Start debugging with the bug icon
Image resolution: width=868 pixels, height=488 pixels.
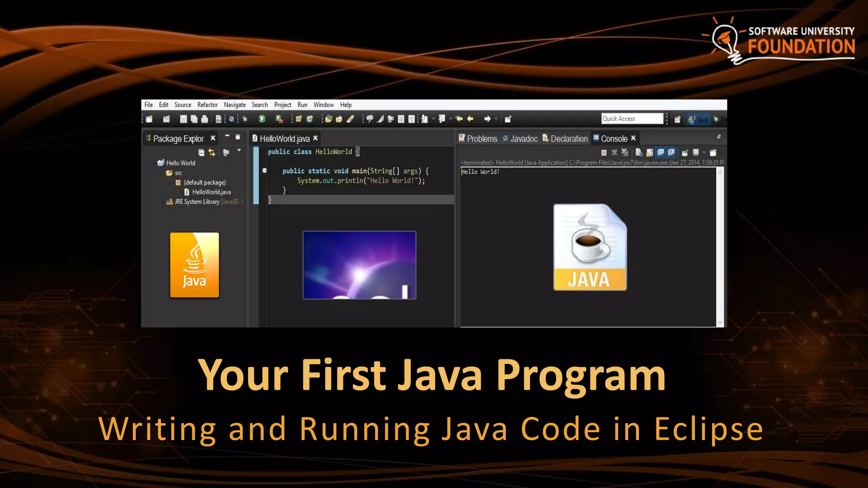245,119
